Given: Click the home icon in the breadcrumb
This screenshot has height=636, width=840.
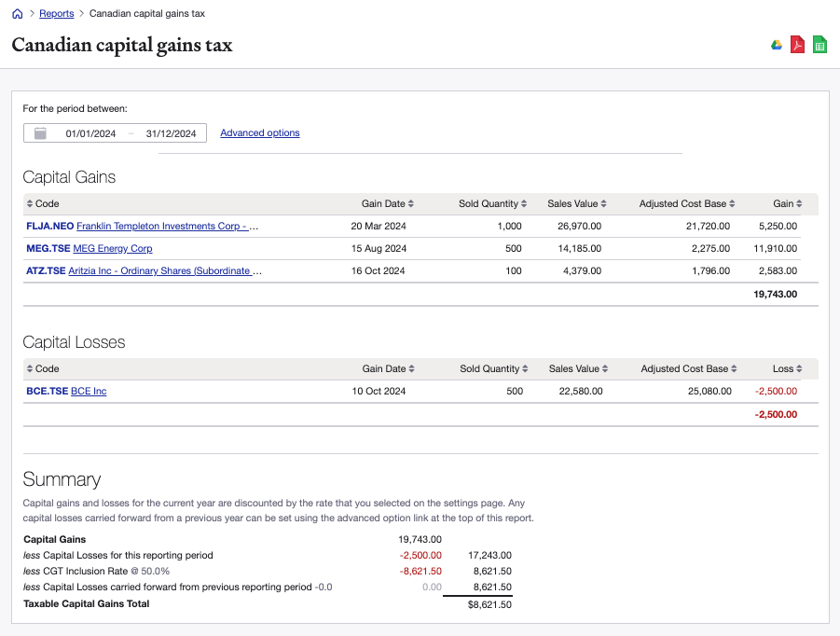Looking at the screenshot, I should tap(17, 14).
